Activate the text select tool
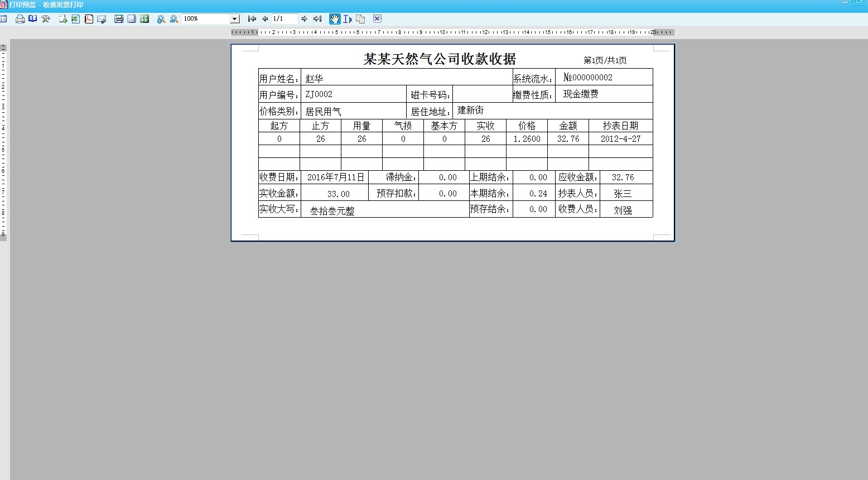The width and height of the screenshot is (868, 480). tap(348, 19)
